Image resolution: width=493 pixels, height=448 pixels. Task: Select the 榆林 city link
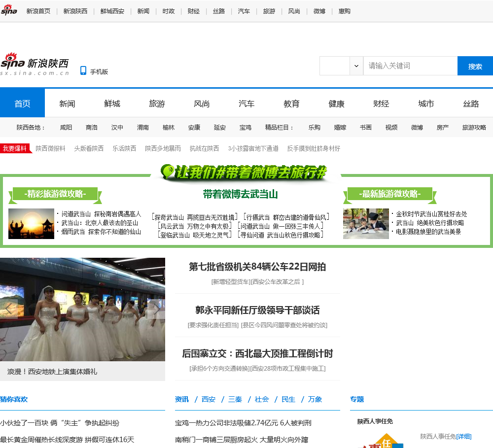(x=169, y=127)
